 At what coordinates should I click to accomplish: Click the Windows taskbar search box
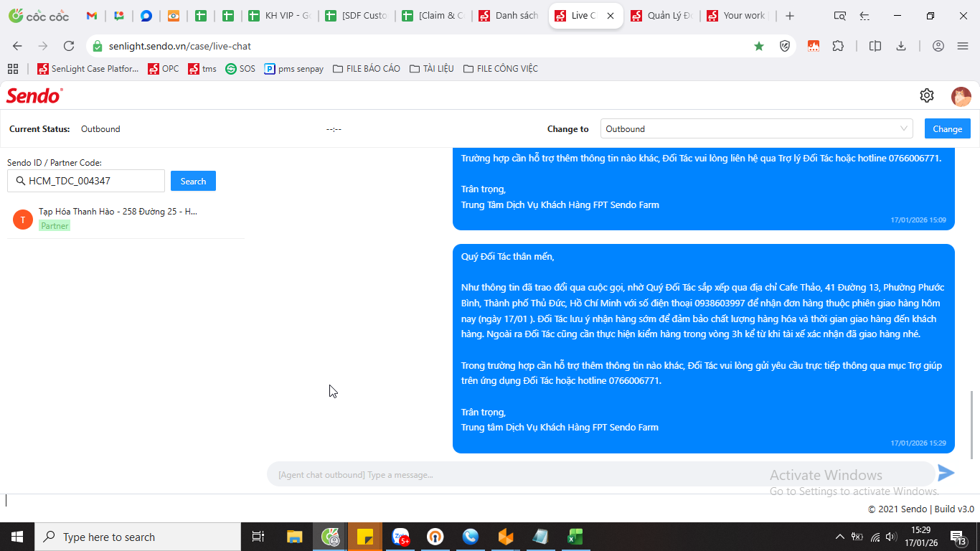(138, 537)
